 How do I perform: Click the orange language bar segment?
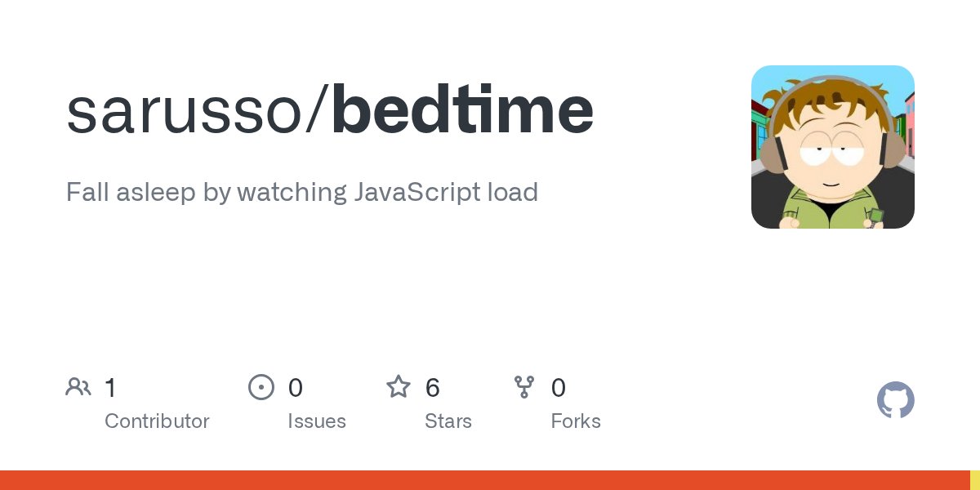click(x=484, y=480)
